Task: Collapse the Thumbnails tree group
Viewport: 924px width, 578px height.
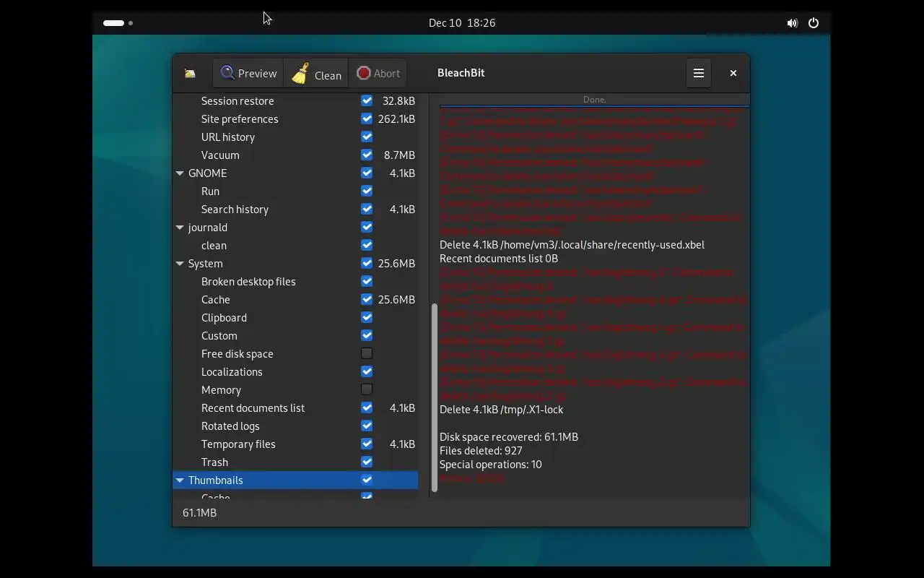Action: tap(180, 480)
